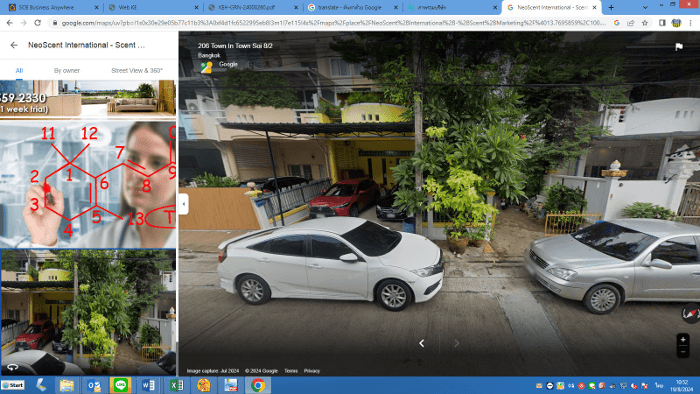The image size is (700, 394).
Task: Click the 206 Town In Town Soi 8/2 address
Action: coord(235,46)
